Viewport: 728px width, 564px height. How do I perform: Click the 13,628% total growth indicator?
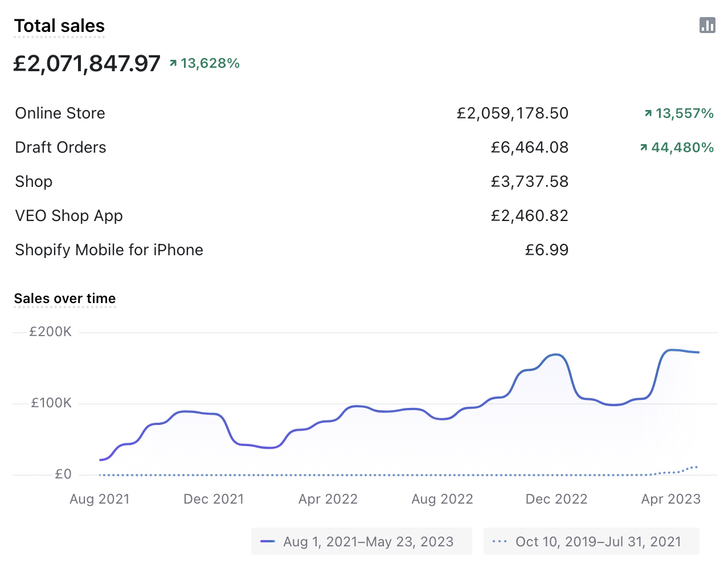(205, 63)
